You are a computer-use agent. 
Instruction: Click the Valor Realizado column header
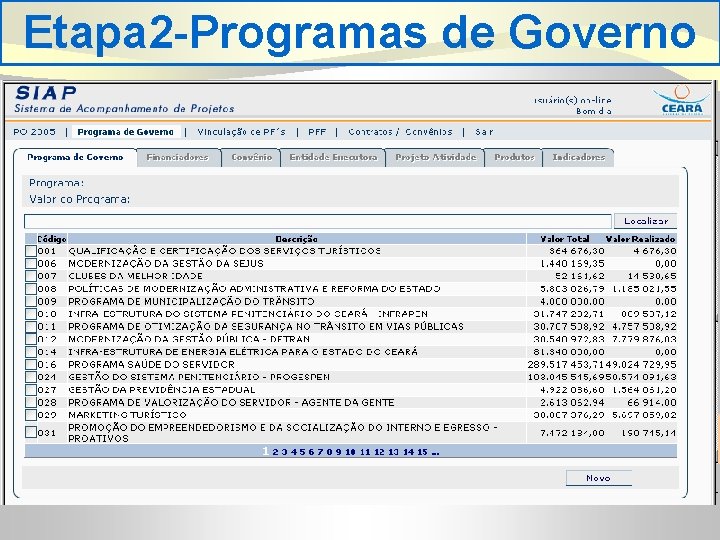[x=640, y=239]
